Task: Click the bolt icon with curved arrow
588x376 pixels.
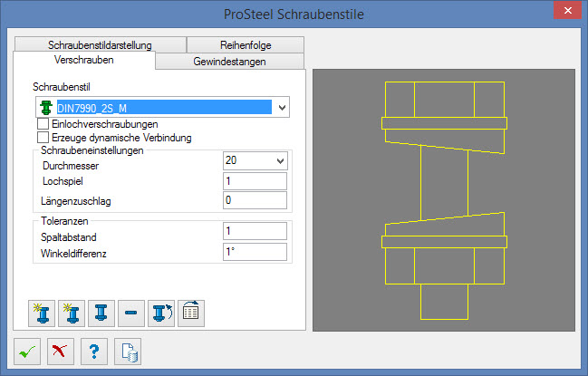Action: [161, 313]
